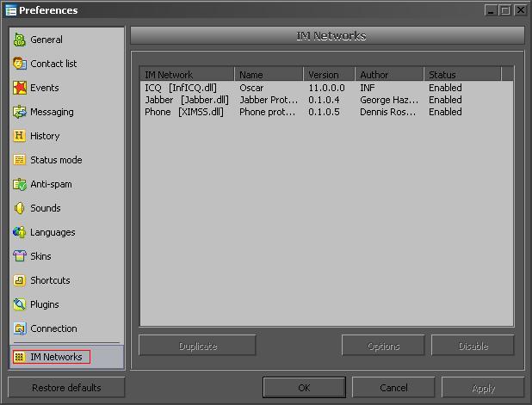Select the ICQ [InfICQ.dll] row
The height and width of the screenshot is (405, 532).
click(327, 88)
